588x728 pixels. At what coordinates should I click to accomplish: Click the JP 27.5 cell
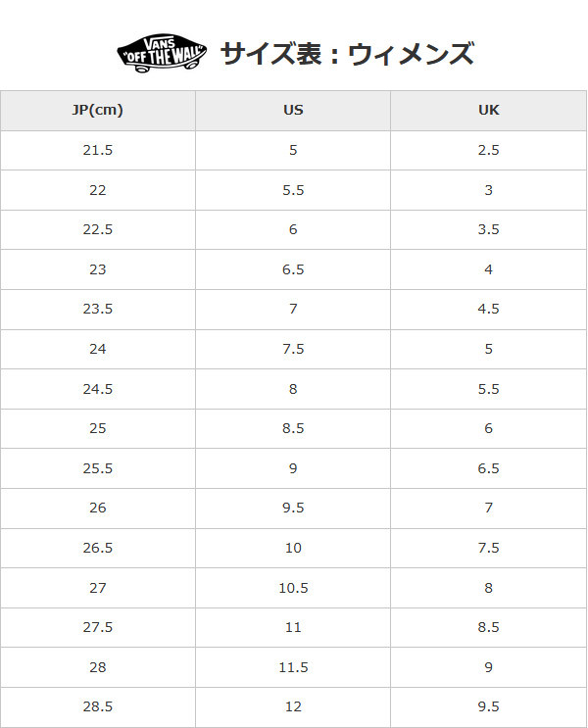point(98,627)
